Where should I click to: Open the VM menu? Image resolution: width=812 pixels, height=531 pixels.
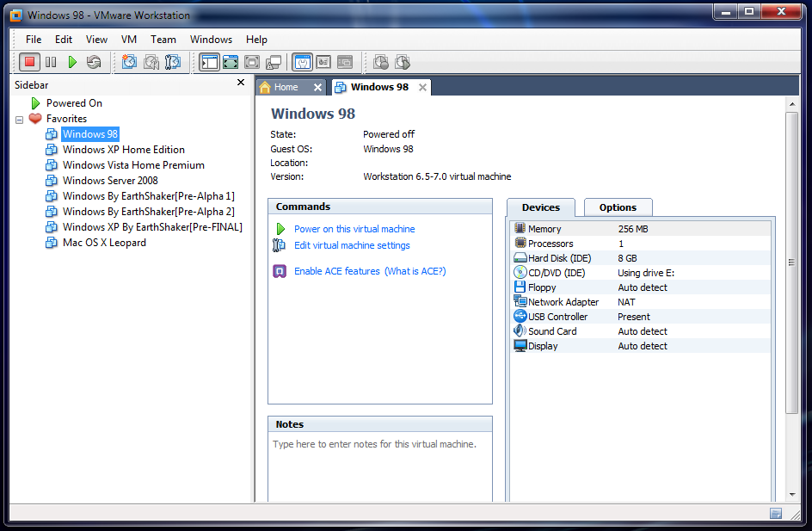(129, 40)
